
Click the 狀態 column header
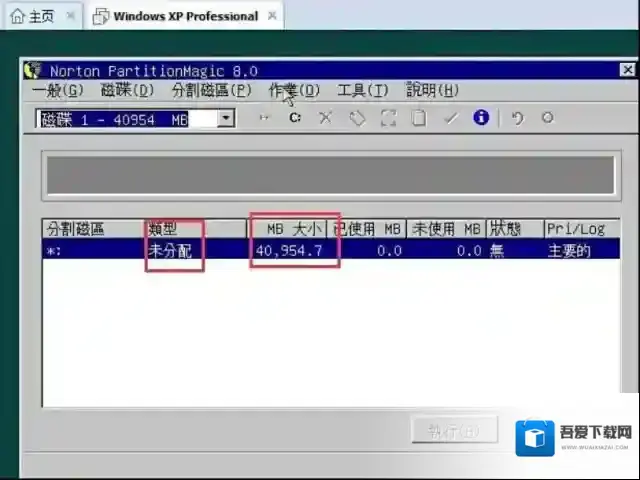click(x=515, y=229)
